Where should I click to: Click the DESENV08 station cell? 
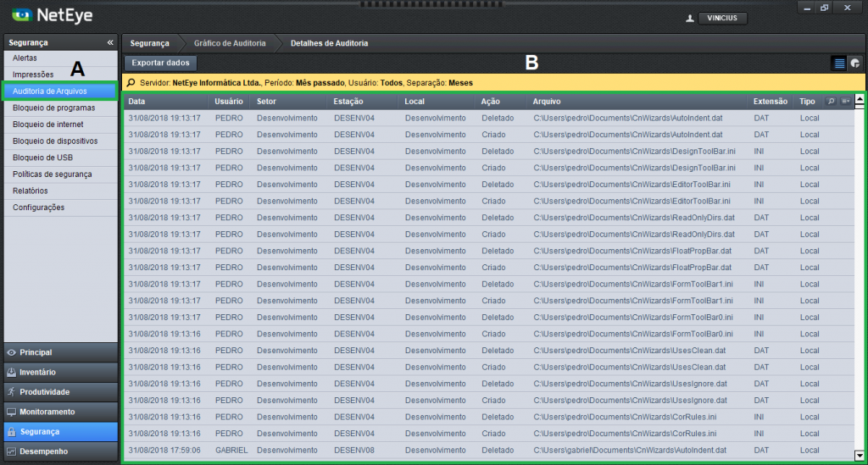pyautogui.click(x=354, y=450)
